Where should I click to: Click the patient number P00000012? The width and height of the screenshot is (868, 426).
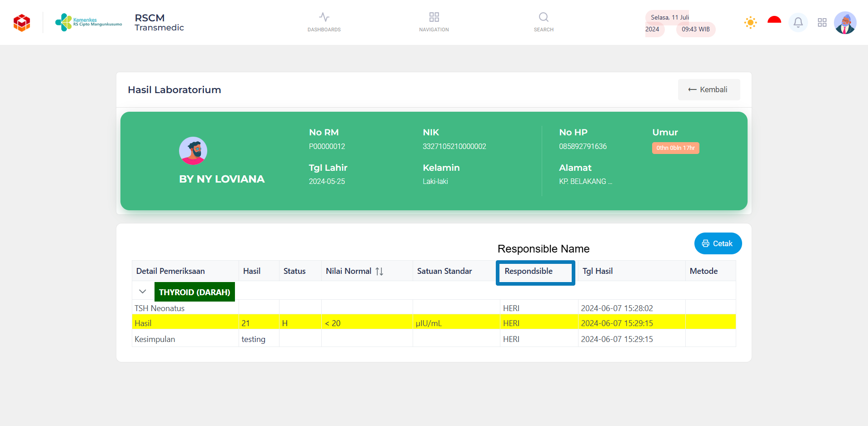pos(327,146)
